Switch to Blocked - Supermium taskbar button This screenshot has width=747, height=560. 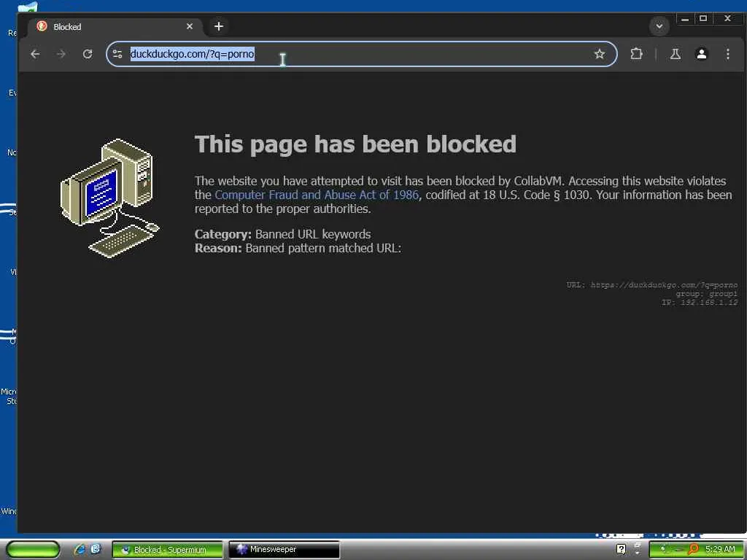pos(167,550)
